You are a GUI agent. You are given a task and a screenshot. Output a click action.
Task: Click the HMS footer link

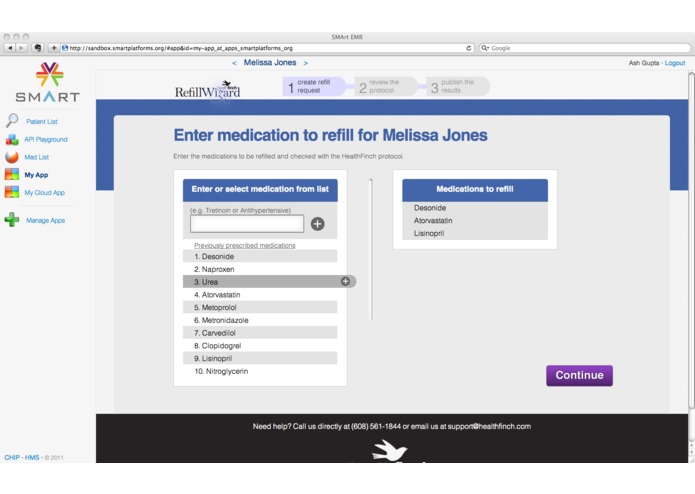coord(32,457)
